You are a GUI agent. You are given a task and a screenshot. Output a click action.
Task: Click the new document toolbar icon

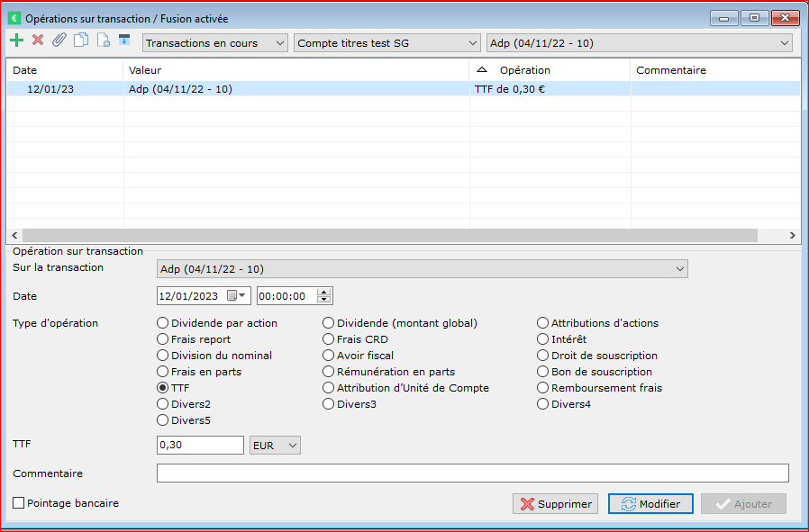(x=104, y=40)
